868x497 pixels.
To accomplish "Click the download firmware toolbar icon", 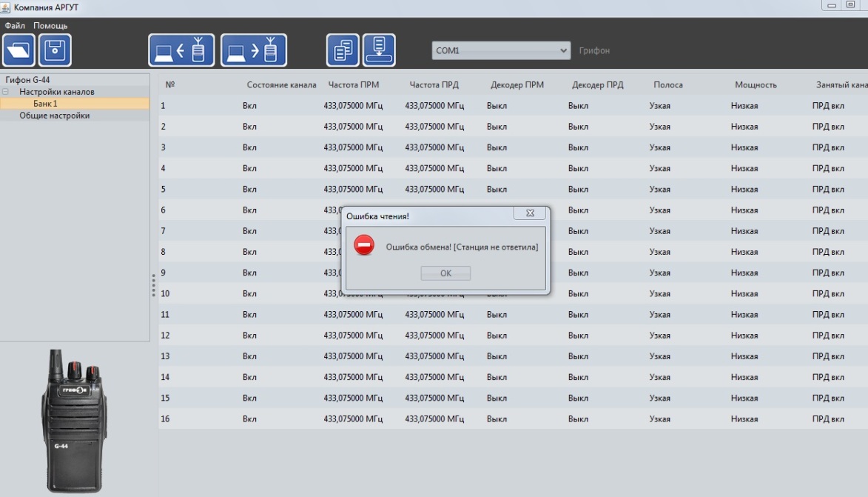I will click(x=379, y=50).
